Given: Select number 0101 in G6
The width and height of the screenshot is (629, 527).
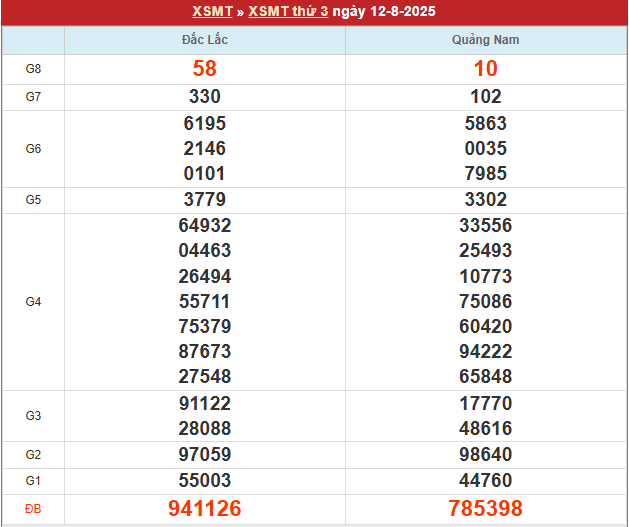Looking at the screenshot, I should 205,174.
